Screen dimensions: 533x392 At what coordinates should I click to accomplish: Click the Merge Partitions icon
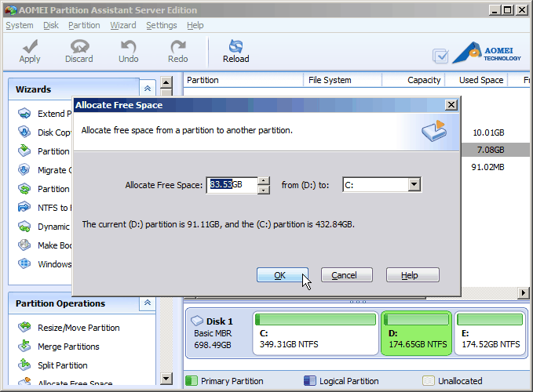[24, 347]
